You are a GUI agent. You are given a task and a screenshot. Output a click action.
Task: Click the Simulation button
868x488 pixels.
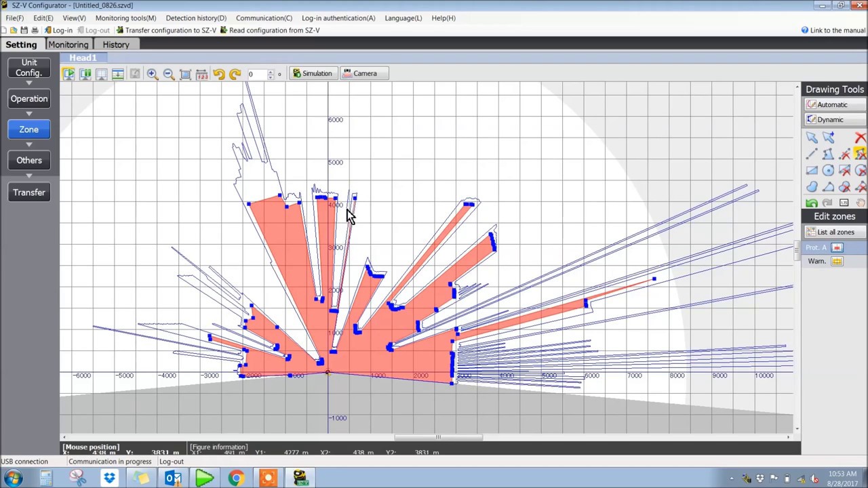tap(313, 74)
